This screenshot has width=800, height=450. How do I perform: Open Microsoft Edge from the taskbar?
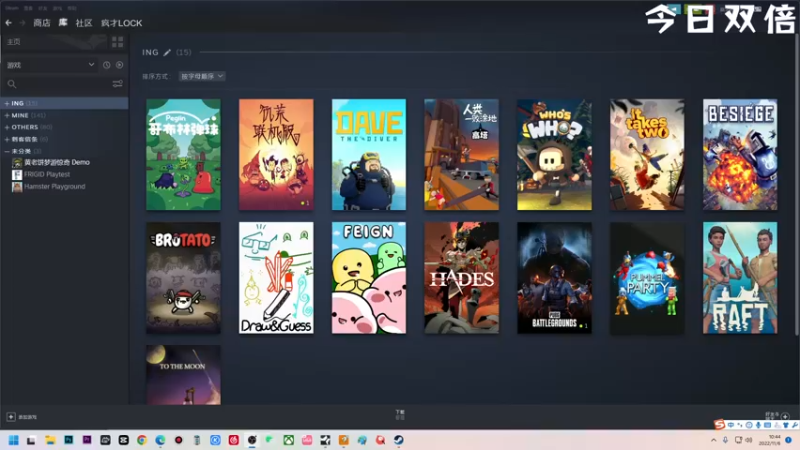pyautogui.click(x=160, y=440)
